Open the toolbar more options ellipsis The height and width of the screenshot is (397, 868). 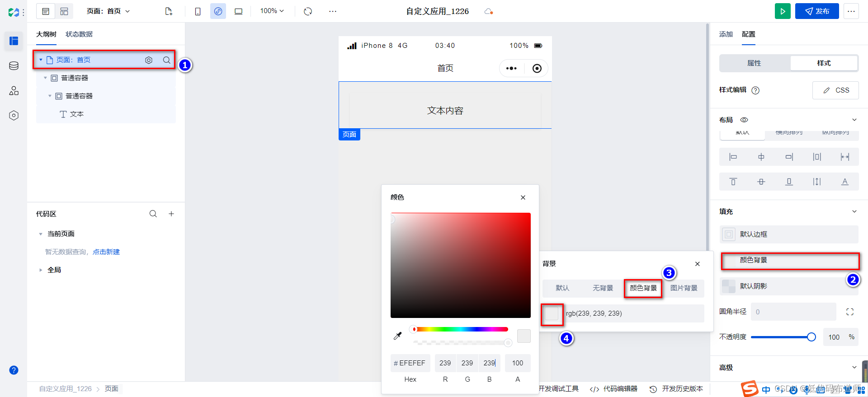click(332, 11)
